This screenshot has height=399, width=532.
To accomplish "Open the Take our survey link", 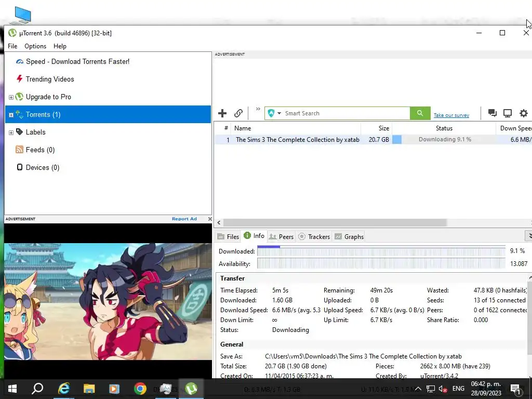I will point(451,115).
